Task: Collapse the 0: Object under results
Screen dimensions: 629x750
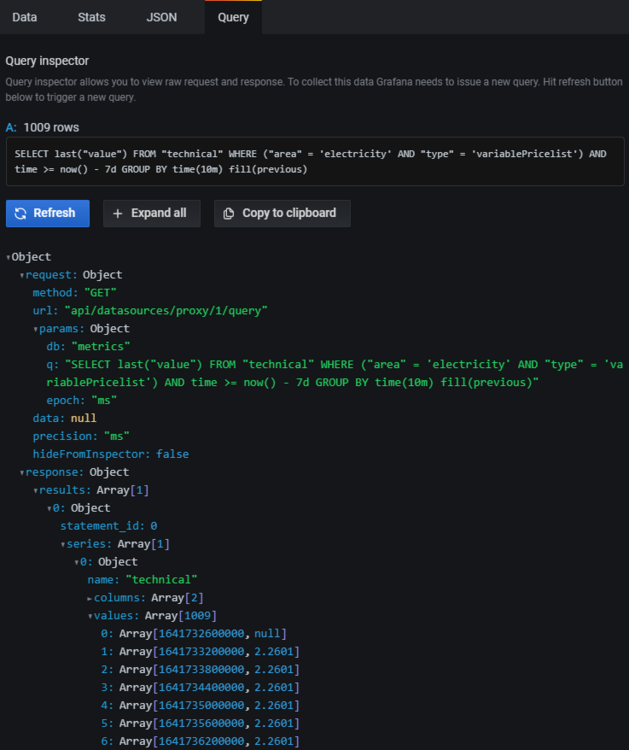Action: coord(49,509)
